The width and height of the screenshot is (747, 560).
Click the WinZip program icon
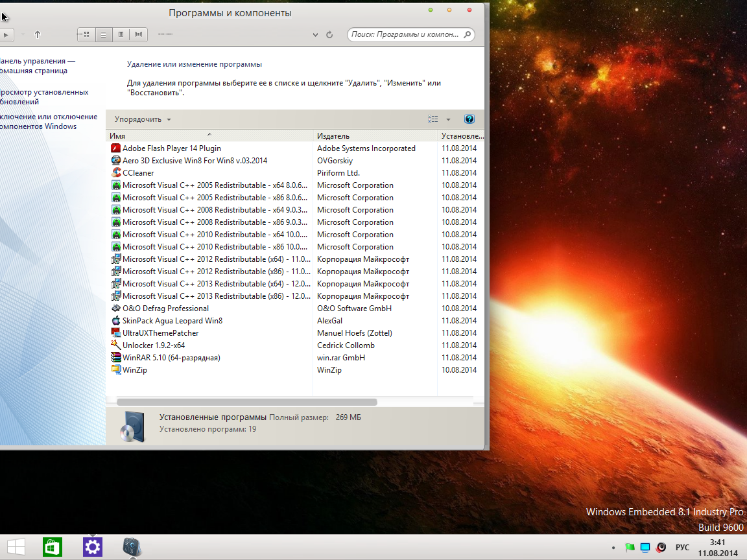click(116, 369)
